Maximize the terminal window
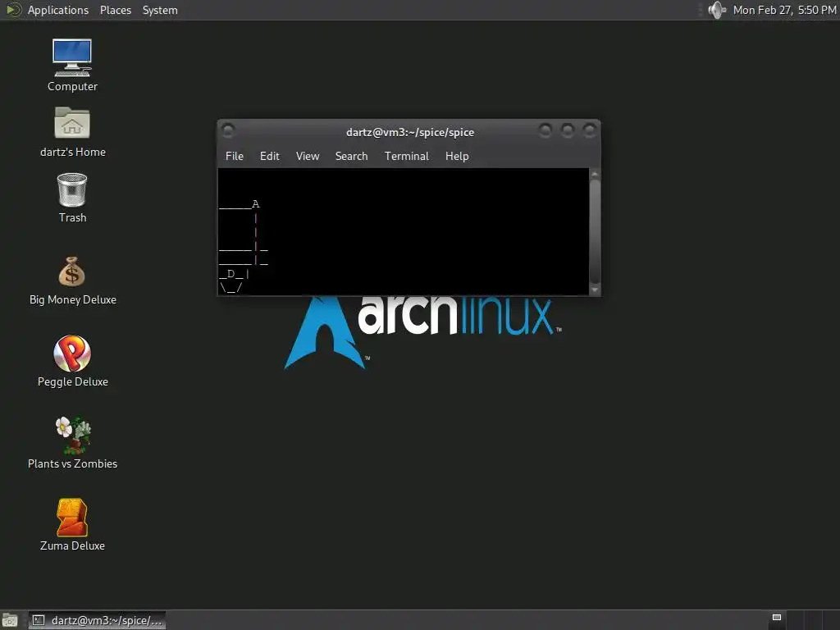Image resolution: width=840 pixels, height=630 pixels. click(568, 130)
